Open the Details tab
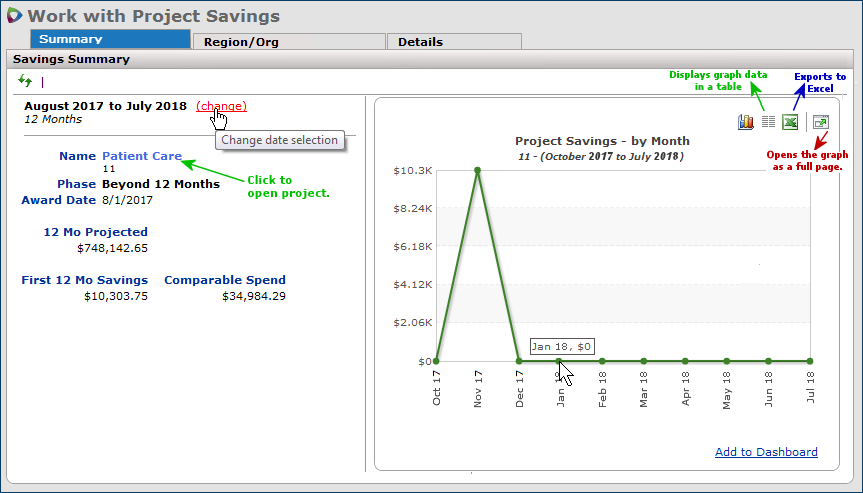863x493 pixels. [454, 42]
